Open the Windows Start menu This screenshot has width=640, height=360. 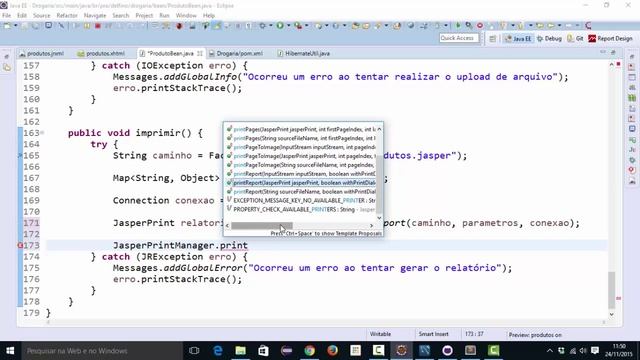click(10, 351)
